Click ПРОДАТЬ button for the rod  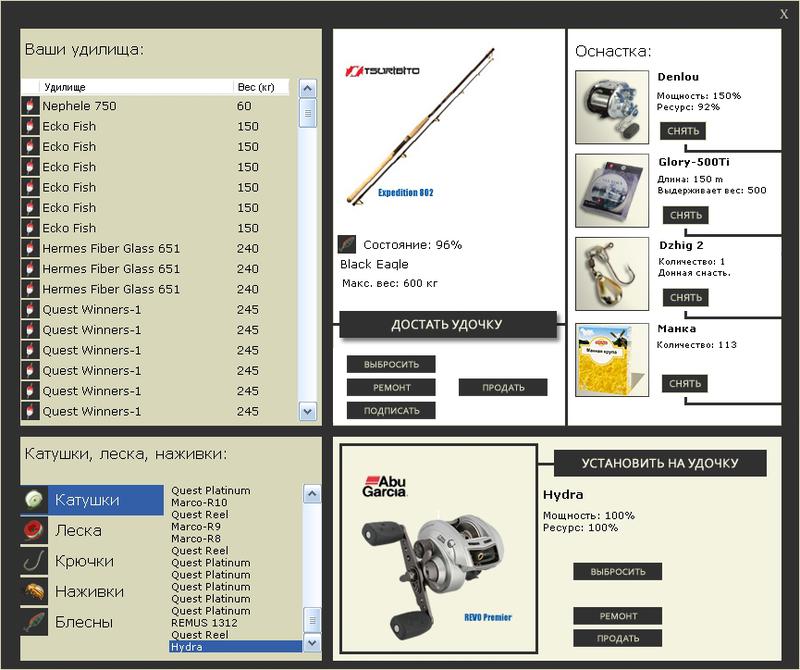point(503,387)
